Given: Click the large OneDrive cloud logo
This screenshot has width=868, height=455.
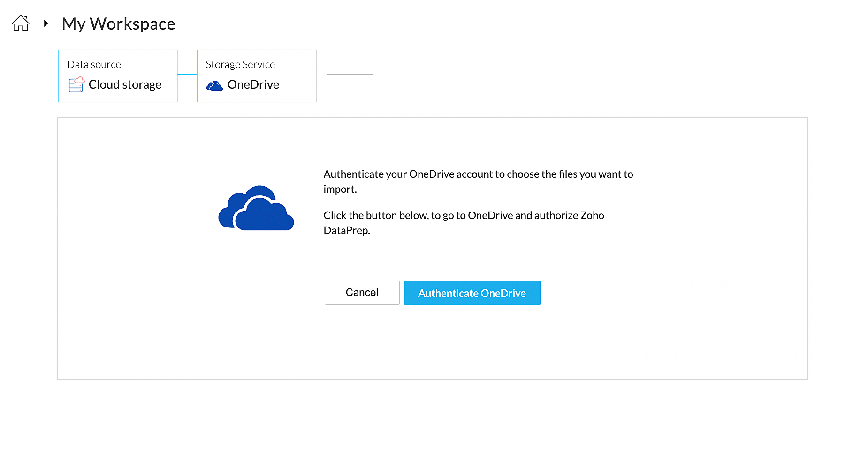Looking at the screenshot, I should click(256, 208).
